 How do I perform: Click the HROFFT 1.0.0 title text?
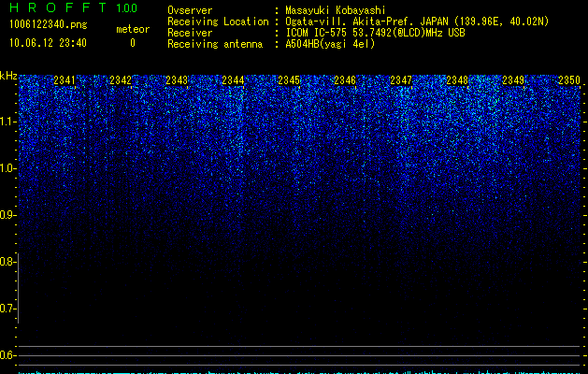click(x=73, y=7)
